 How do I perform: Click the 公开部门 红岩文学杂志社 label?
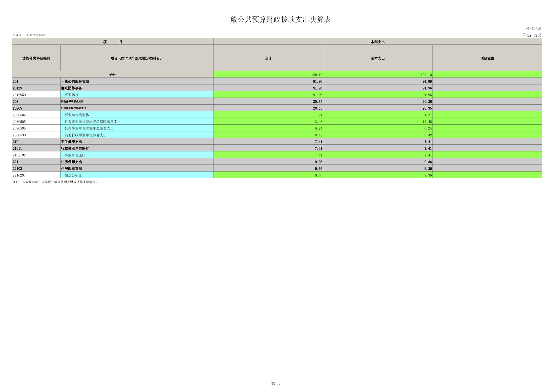tap(30, 35)
